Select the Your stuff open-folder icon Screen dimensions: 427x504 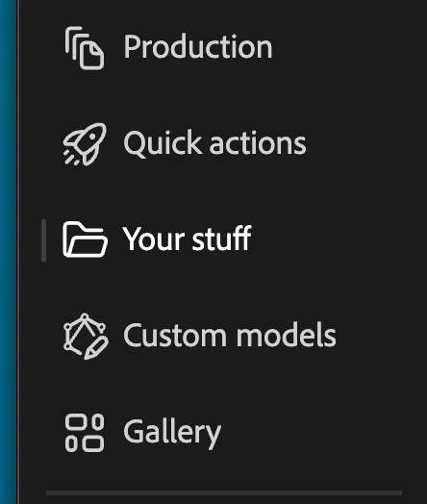coord(86,239)
